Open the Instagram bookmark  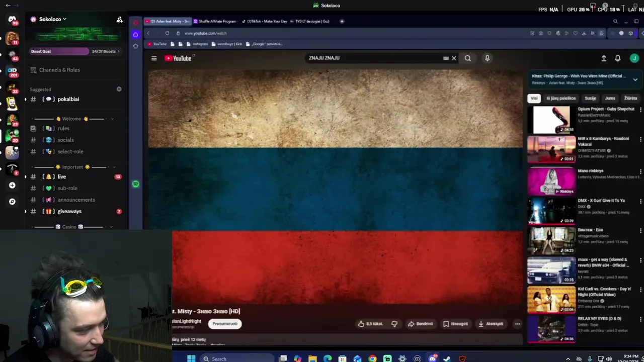tap(197, 44)
